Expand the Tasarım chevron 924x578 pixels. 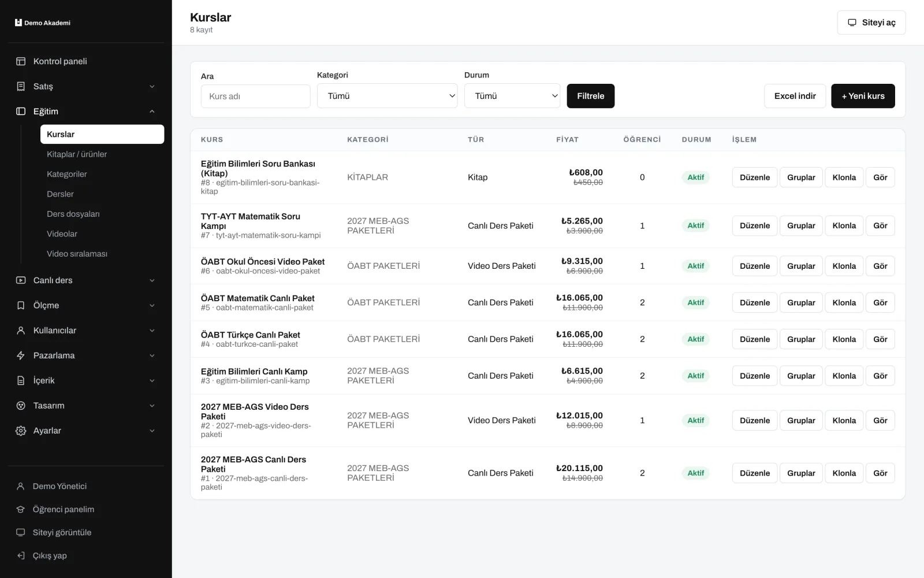tap(152, 406)
